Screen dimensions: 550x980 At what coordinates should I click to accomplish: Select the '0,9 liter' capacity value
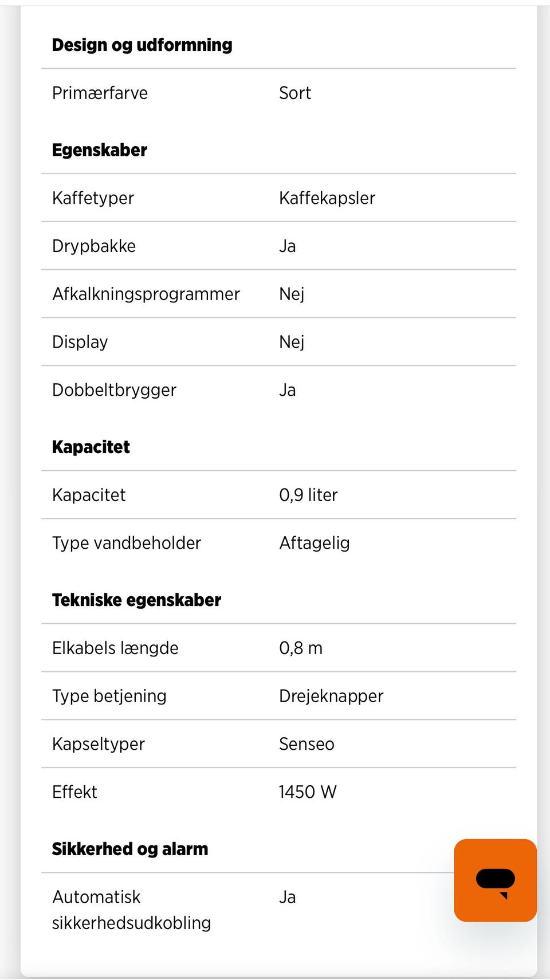tap(308, 495)
